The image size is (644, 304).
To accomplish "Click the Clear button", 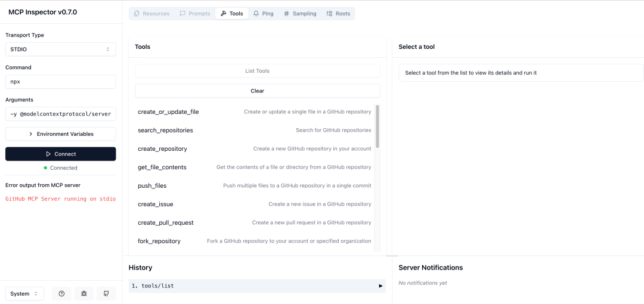I will coord(257,91).
